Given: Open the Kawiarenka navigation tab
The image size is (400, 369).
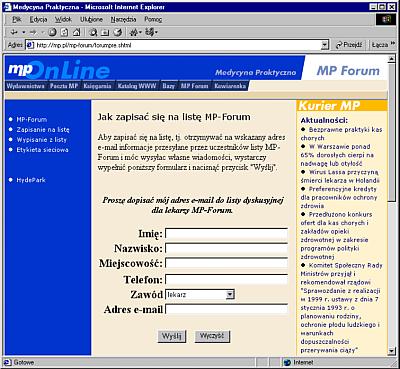Looking at the screenshot, I should click(230, 86).
